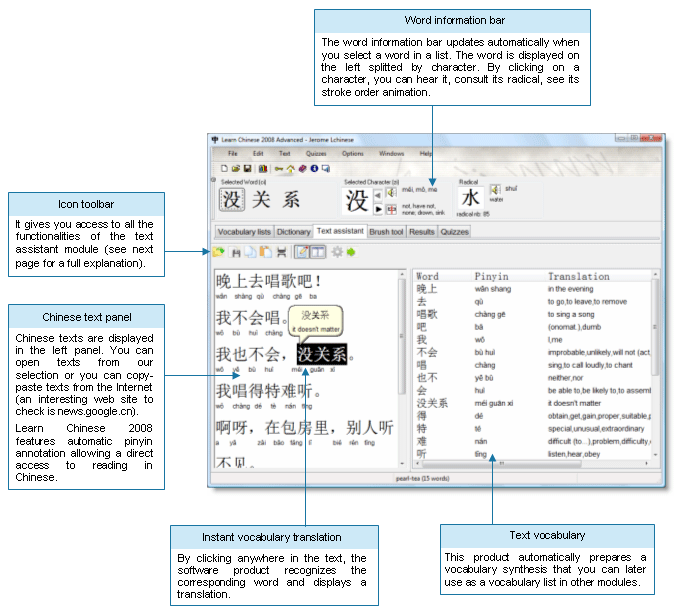The image size is (680, 613).
Task: Open the File menu
Action: 233,153
